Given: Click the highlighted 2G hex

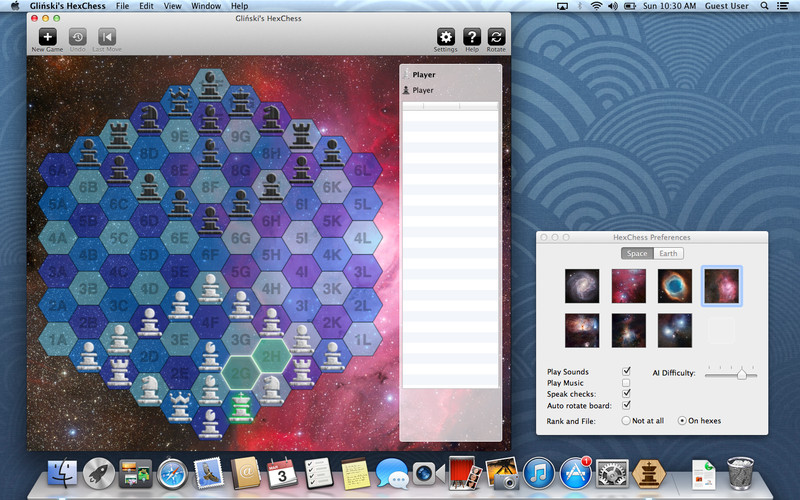Looking at the screenshot, I should [240, 373].
